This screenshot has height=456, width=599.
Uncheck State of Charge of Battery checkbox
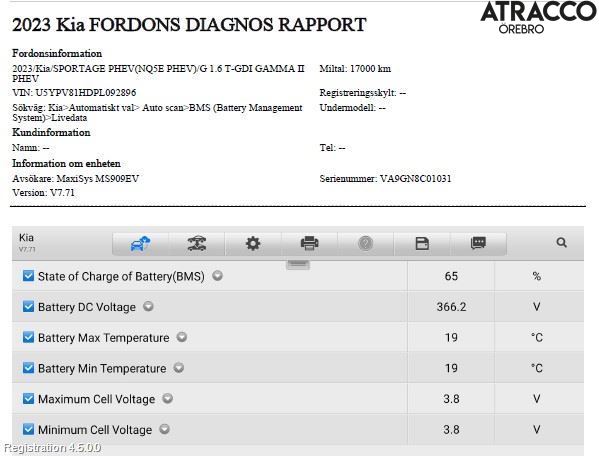coord(28,276)
